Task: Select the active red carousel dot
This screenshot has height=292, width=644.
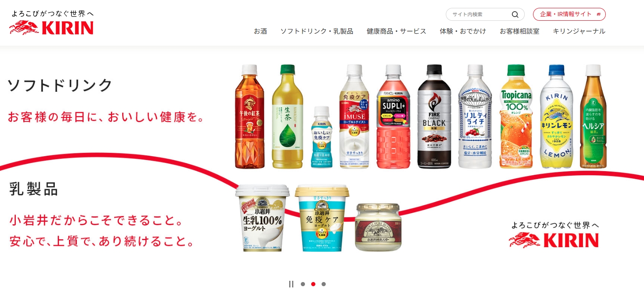Action: (313, 284)
